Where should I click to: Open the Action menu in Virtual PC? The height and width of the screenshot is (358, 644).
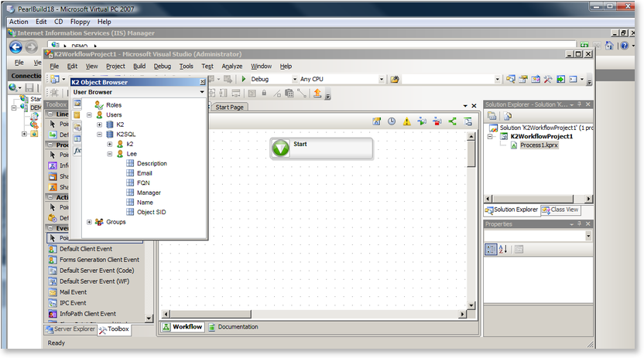click(19, 22)
